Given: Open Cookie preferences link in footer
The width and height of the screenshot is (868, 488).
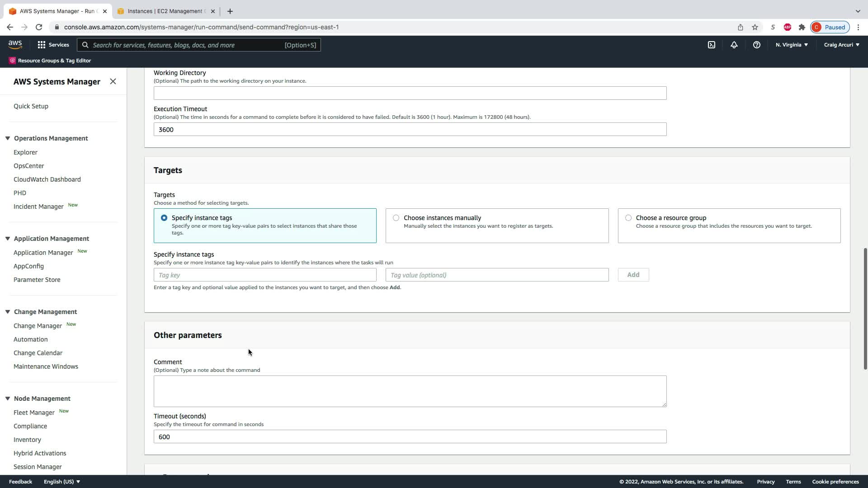Looking at the screenshot, I should (x=835, y=482).
